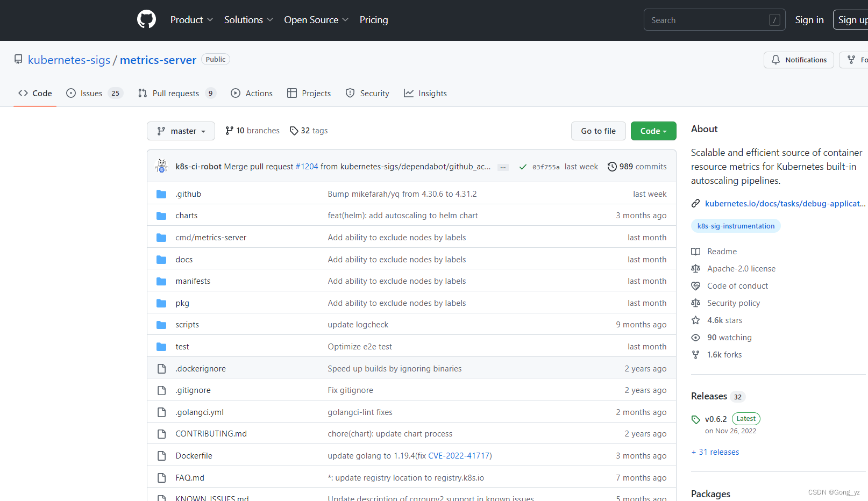This screenshot has height=501, width=868.
Task: Focus the Search input field
Action: tap(714, 20)
